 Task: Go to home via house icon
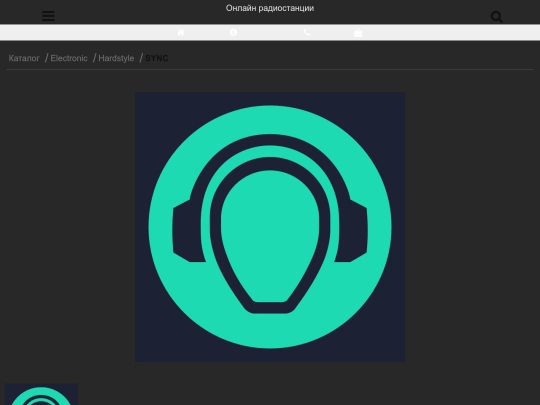pyautogui.click(x=181, y=32)
